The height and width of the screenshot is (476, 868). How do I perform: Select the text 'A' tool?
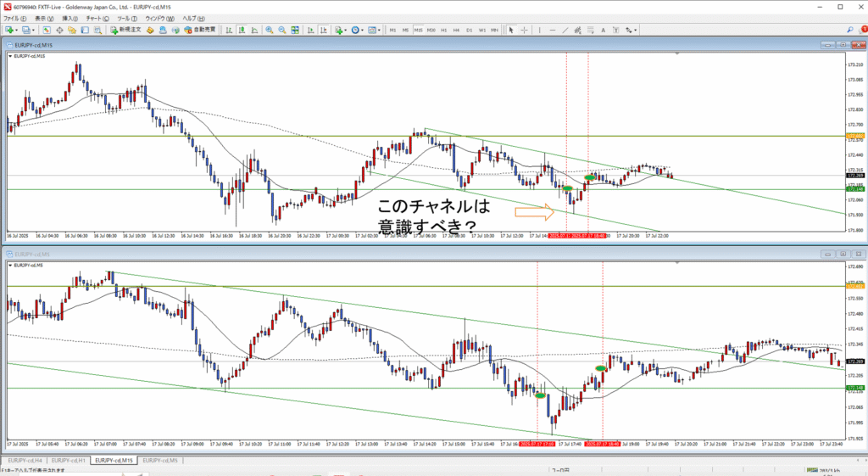(x=603, y=30)
